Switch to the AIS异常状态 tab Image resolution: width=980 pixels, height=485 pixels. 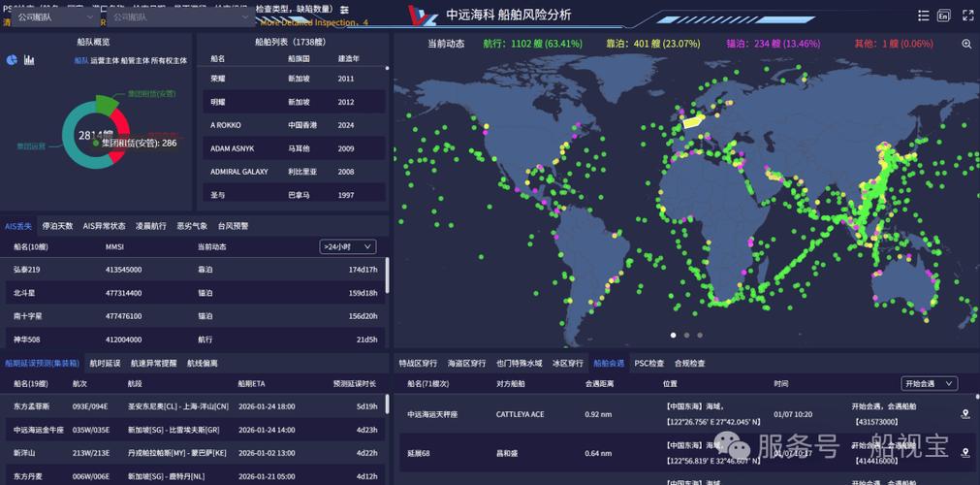(x=105, y=226)
